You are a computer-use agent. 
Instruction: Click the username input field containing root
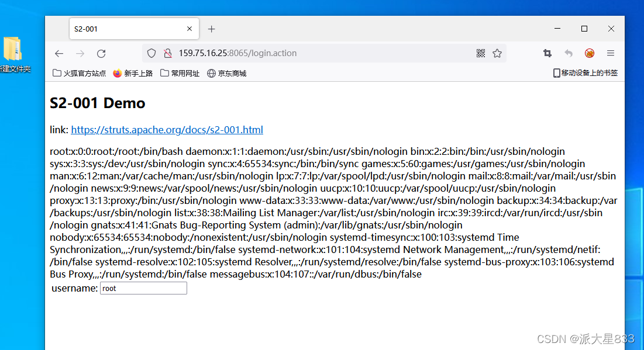[143, 288]
